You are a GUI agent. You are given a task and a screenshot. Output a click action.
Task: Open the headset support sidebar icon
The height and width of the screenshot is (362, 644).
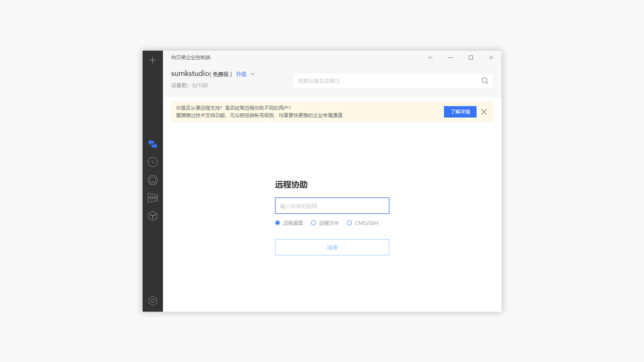coord(153,180)
